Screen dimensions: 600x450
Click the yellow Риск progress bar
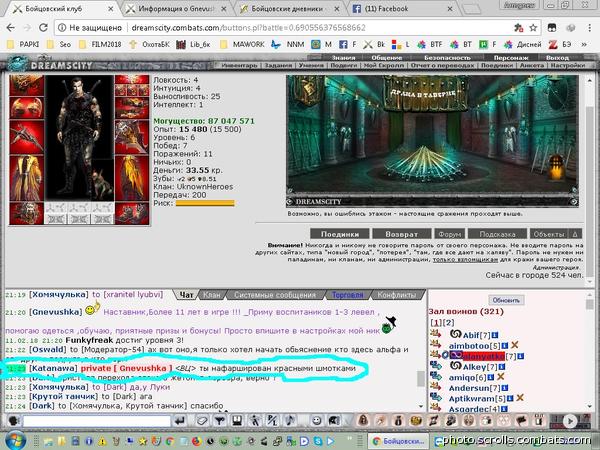(x=205, y=203)
